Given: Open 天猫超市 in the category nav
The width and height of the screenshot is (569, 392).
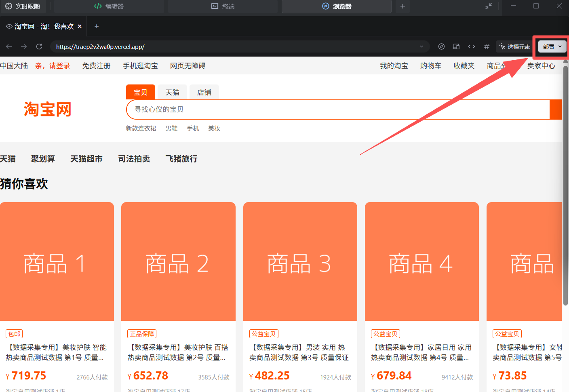Looking at the screenshot, I should pos(86,159).
